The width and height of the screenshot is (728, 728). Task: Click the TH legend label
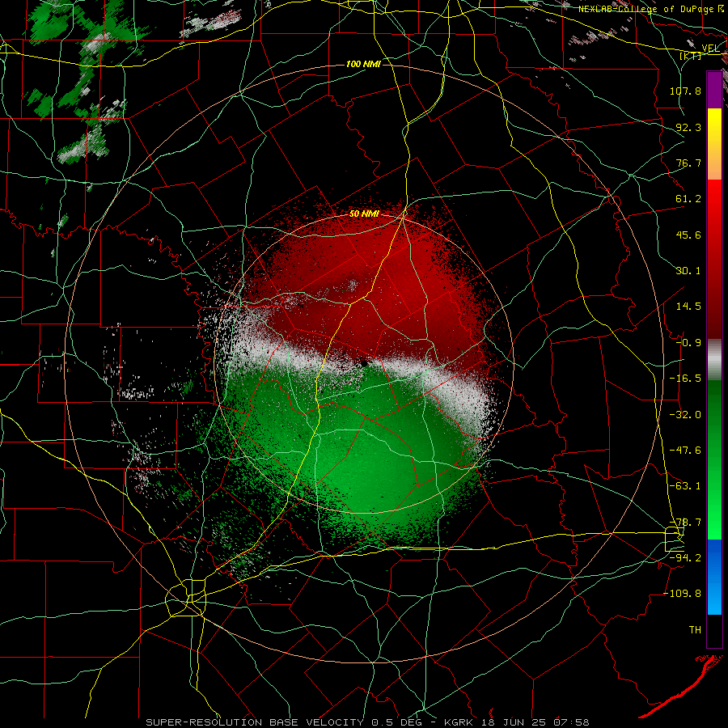695,630
